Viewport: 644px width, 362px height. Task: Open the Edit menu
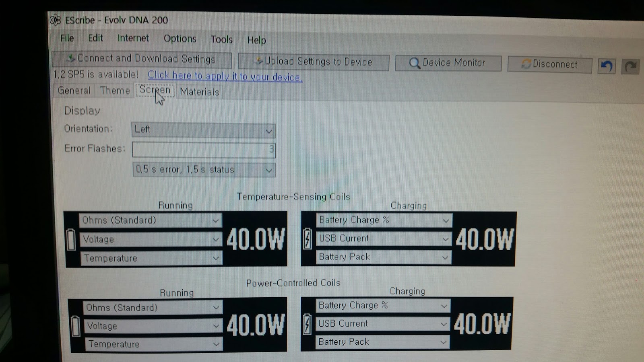(95, 38)
